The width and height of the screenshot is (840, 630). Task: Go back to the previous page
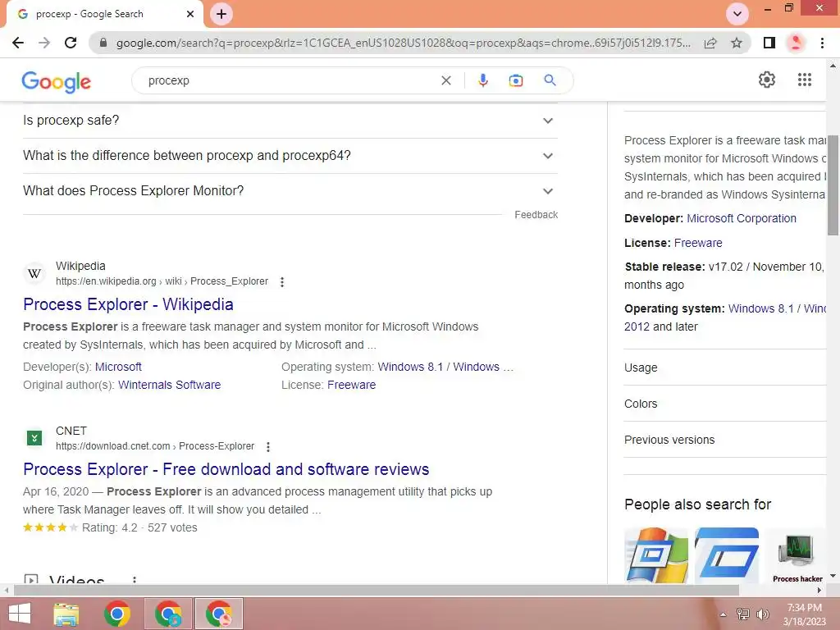[x=18, y=43]
